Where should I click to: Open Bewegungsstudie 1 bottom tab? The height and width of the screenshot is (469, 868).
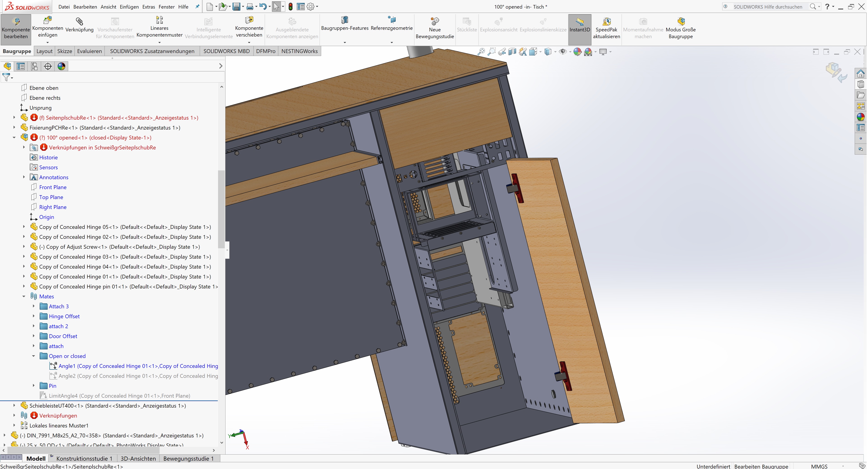(x=188, y=459)
